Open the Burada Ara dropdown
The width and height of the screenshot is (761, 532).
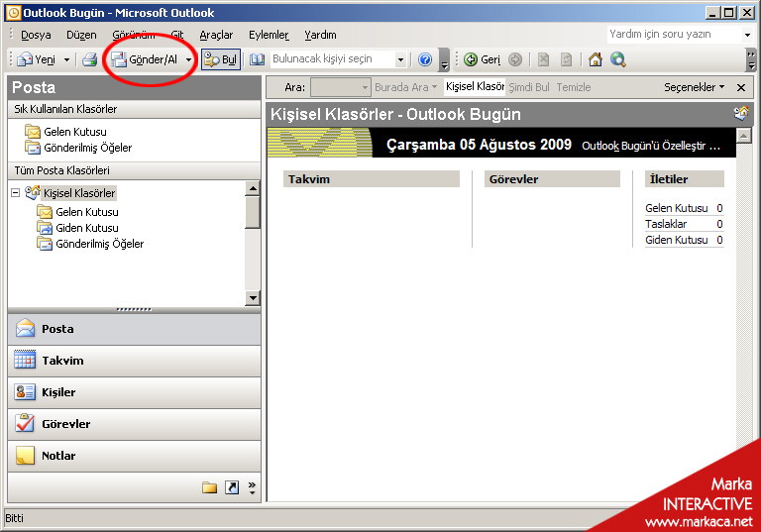point(406,87)
